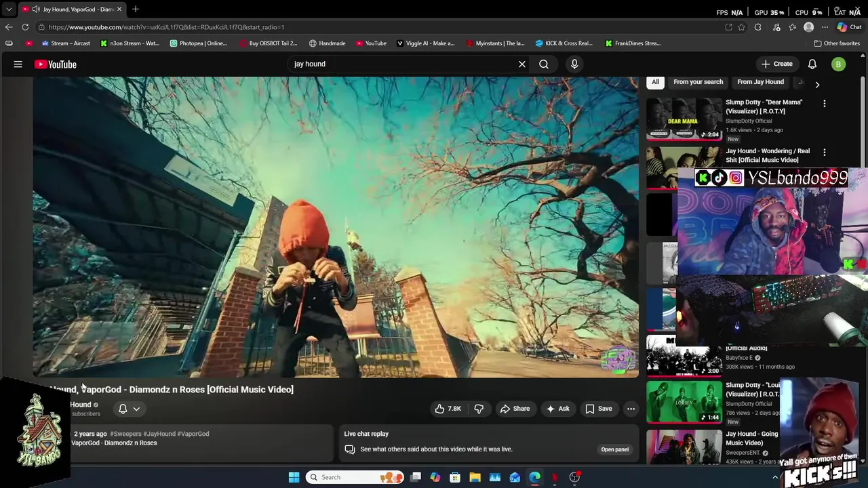Reload the YouTube page
The image size is (868, 488).
pos(25,27)
